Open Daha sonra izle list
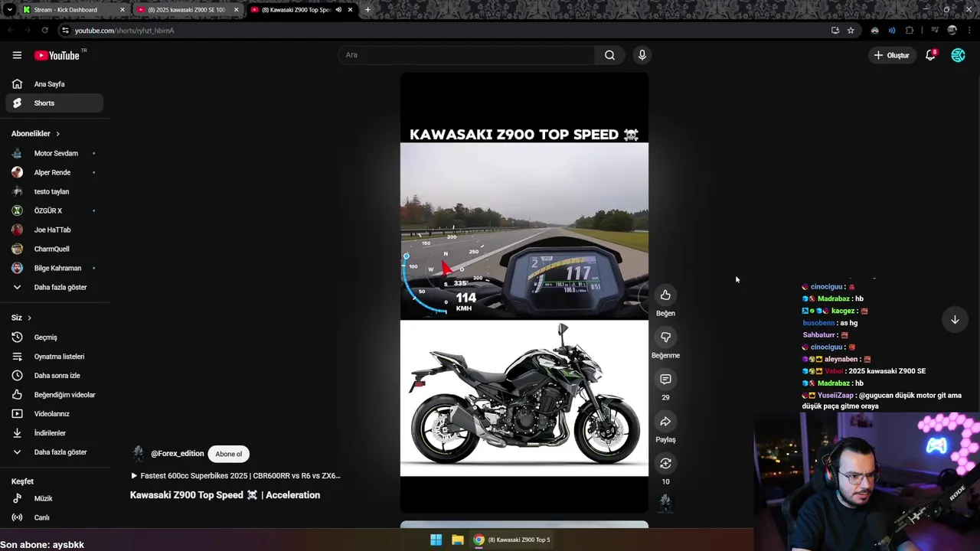Viewport: 980px width, 551px height. coord(54,376)
